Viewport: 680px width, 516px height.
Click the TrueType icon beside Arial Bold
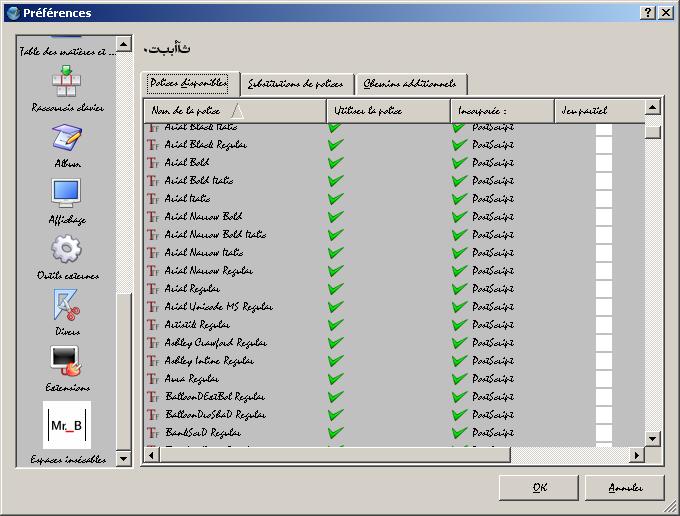pos(153,162)
